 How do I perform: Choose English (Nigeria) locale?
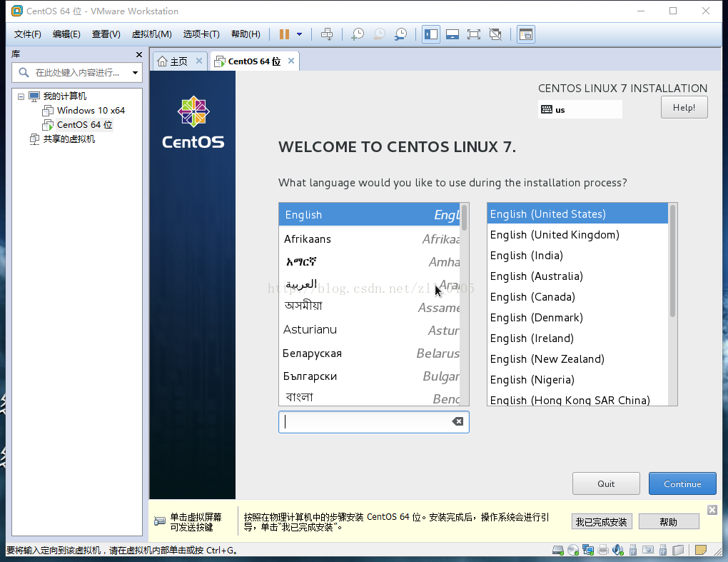click(x=577, y=379)
